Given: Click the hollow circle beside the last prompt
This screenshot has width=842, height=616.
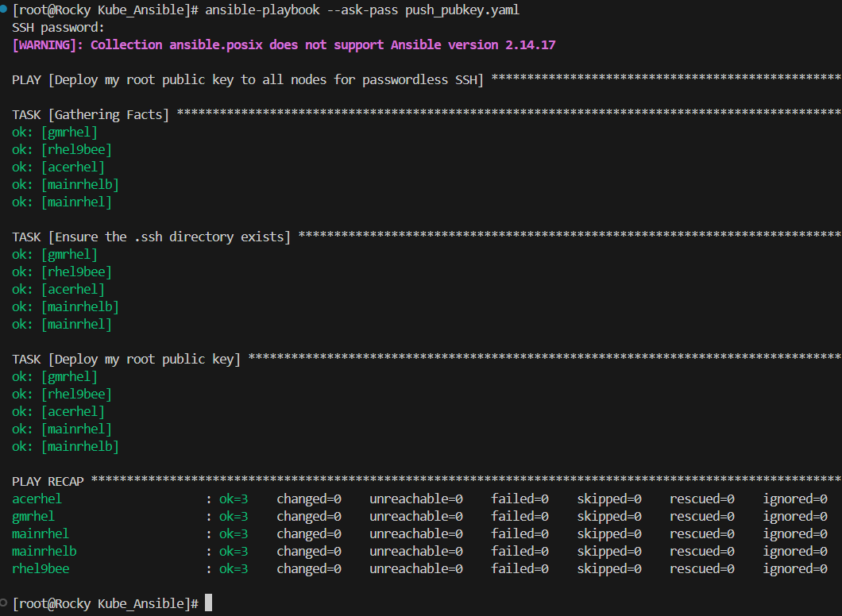Looking at the screenshot, I should (5, 601).
